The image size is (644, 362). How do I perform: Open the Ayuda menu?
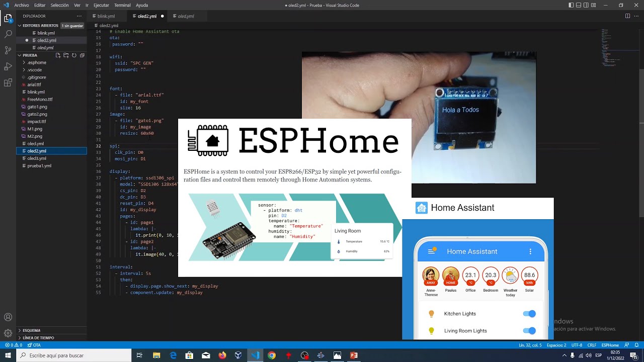point(142,5)
